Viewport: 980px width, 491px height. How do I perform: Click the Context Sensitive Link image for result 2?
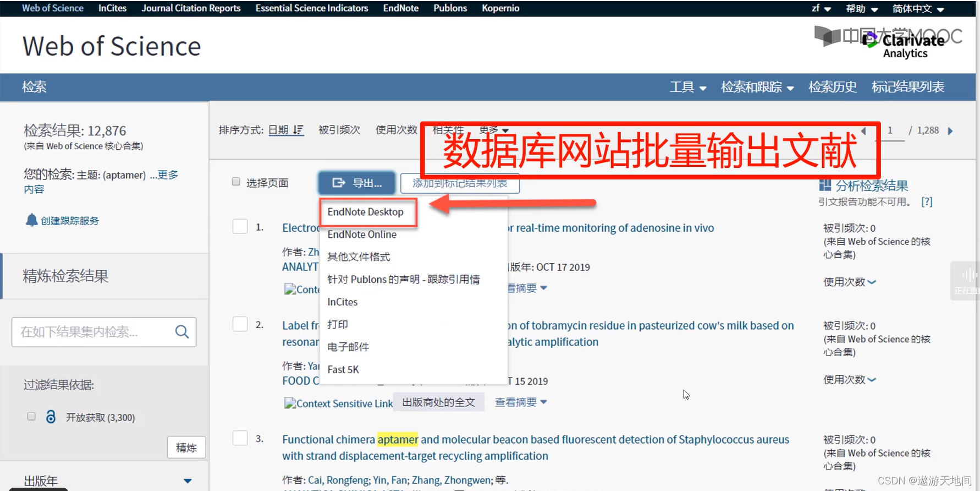coord(338,403)
